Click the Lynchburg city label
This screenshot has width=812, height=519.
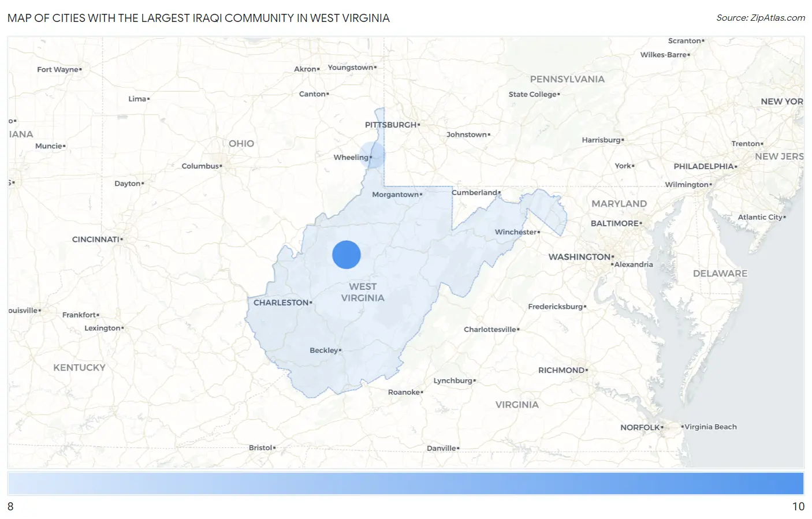click(453, 381)
